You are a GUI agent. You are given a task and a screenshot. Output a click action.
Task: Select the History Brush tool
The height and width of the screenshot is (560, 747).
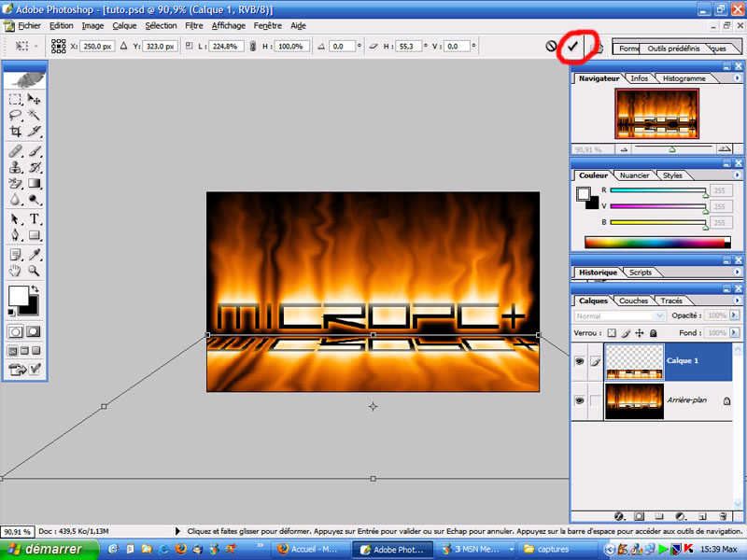pyautogui.click(x=34, y=167)
